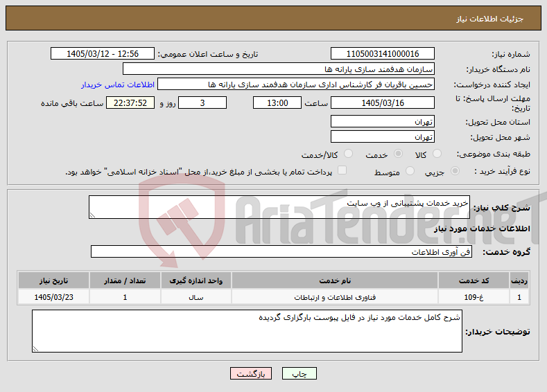Click the response deadline date 1405/03/16 field
This screenshot has height=392, width=547.
[x=383, y=103]
